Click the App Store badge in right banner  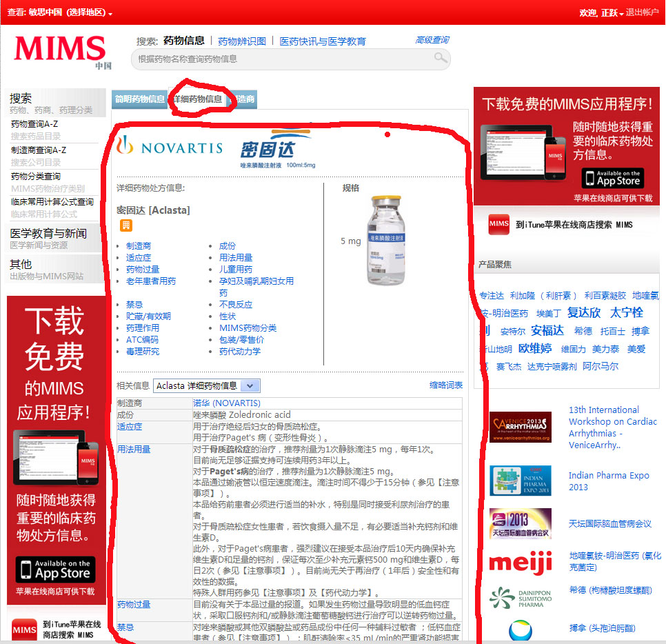[612, 179]
